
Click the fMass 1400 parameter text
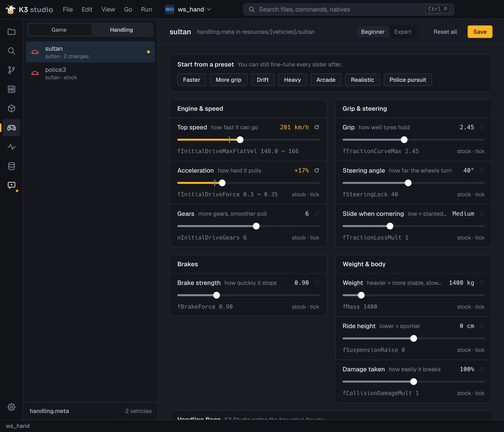(360, 307)
